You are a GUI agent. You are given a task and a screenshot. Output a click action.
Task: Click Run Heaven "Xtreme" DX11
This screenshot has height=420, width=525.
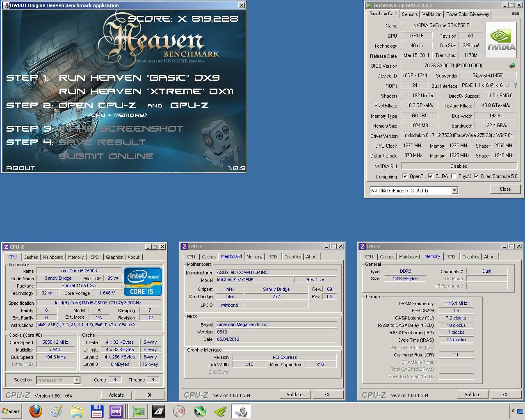click(x=146, y=91)
